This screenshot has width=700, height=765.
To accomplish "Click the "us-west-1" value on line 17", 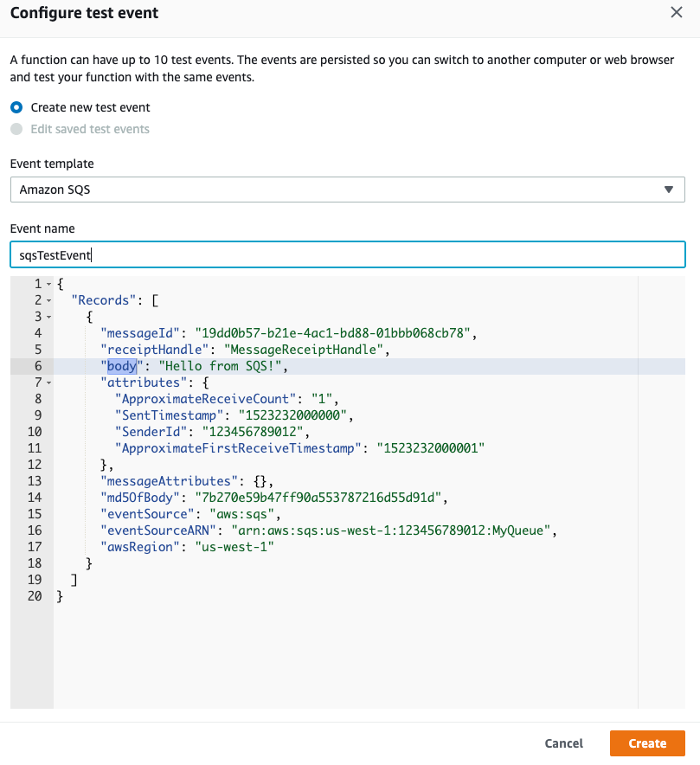I will (234, 547).
